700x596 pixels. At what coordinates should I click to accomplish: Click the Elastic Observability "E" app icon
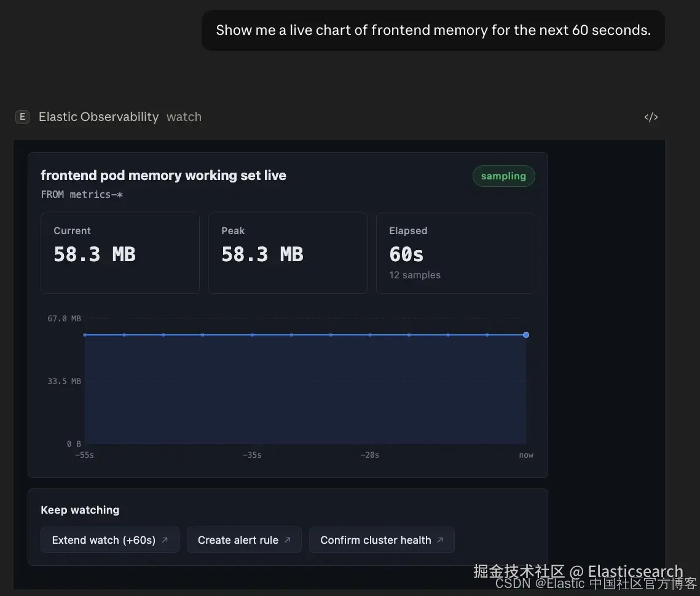pyautogui.click(x=22, y=117)
